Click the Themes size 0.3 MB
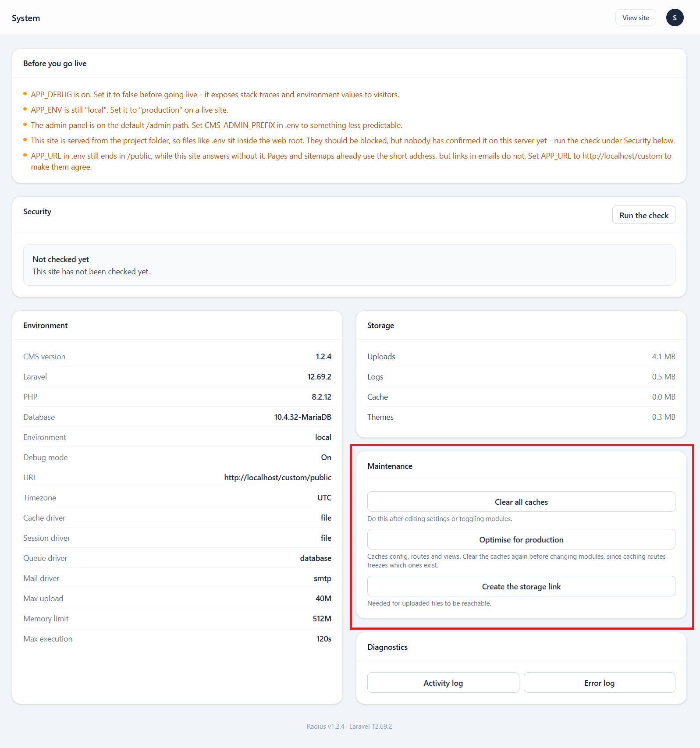 coord(664,417)
